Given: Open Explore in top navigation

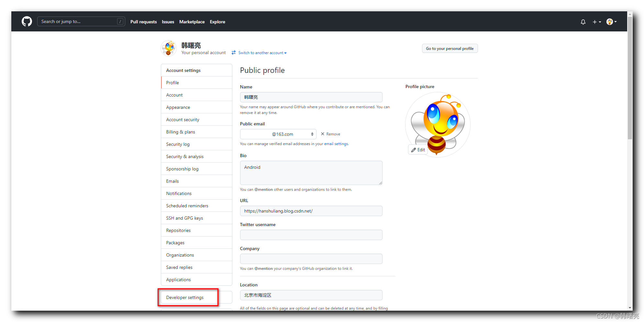Looking at the screenshot, I should point(217,22).
